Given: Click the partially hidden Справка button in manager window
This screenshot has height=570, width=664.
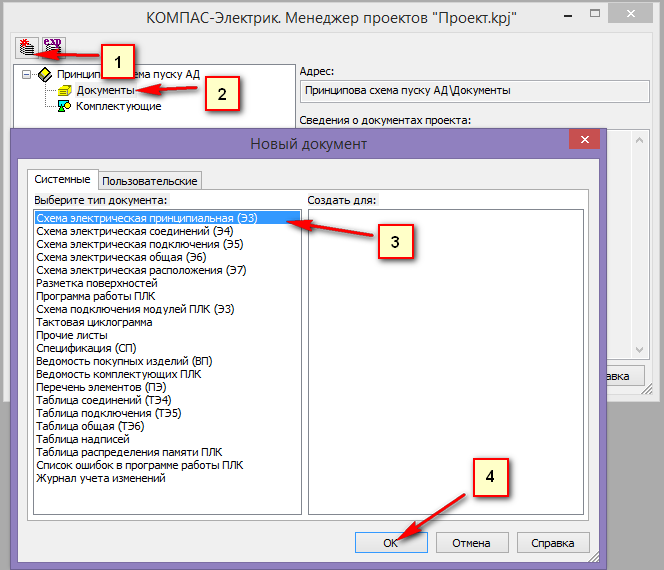Looking at the screenshot, I should click(x=625, y=376).
